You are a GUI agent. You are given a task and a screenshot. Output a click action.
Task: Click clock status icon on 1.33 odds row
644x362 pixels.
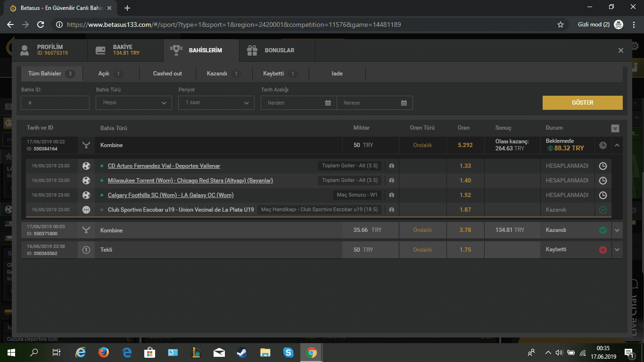pyautogui.click(x=603, y=166)
